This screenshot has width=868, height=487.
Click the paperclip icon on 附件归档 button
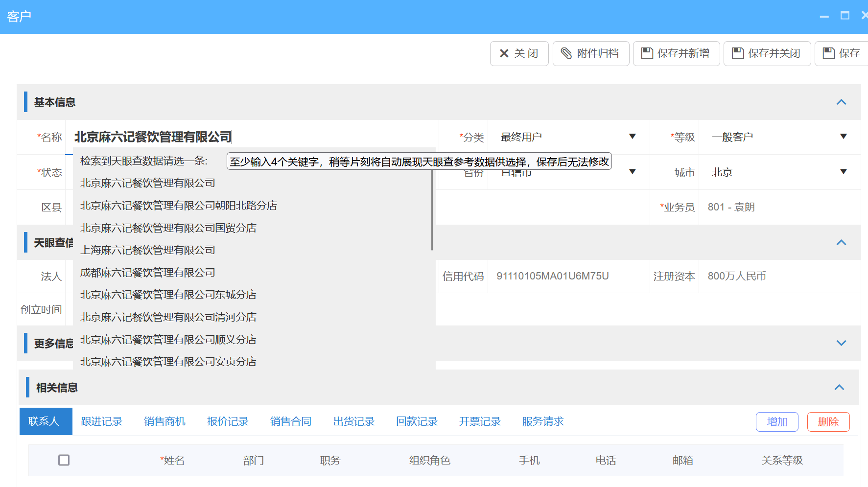pos(567,53)
